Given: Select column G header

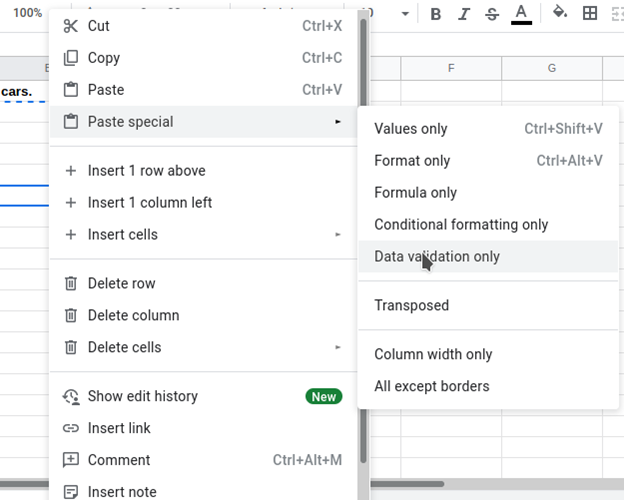Looking at the screenshot, I should (552, 68).
